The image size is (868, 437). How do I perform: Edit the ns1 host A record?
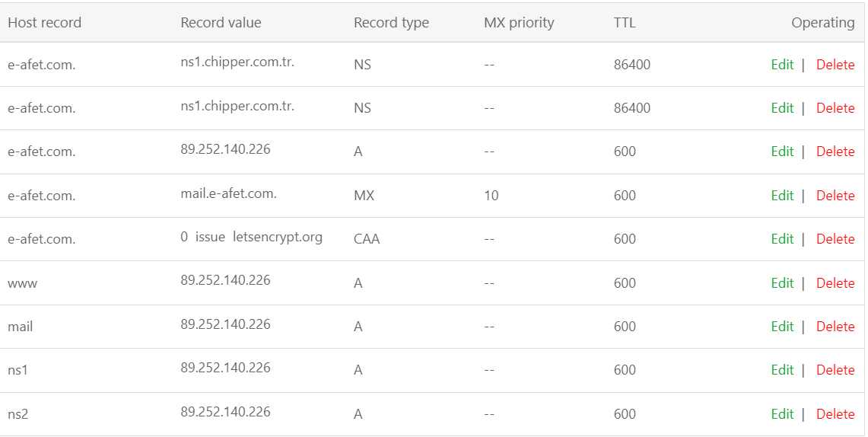click(x=782, y=370)
